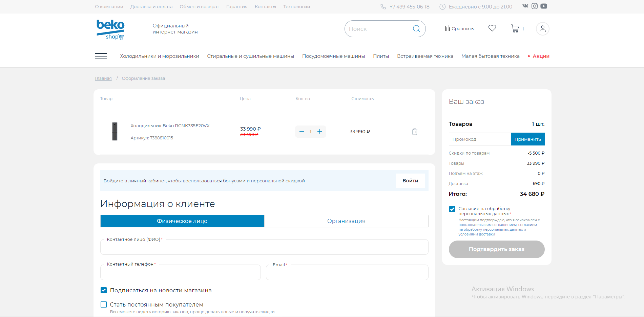The height and width of the screenshot is (317, 644).
Task: Switch to the Организация tab
Action: click(x=346, y=221)
